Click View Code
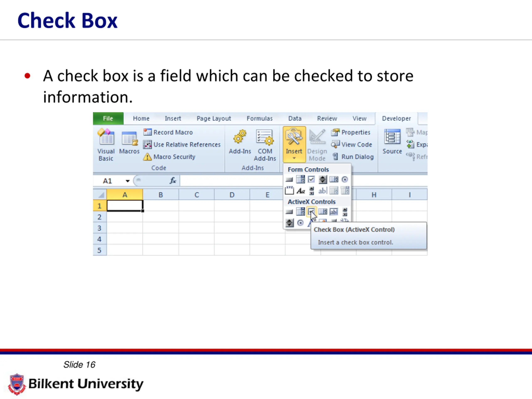Viewport: 532px width, 399px height. pyautogui.click(x=351, y=145)
